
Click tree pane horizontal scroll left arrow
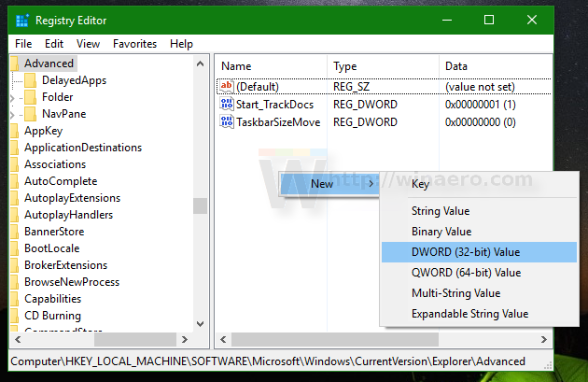click(x=18, y=340)
